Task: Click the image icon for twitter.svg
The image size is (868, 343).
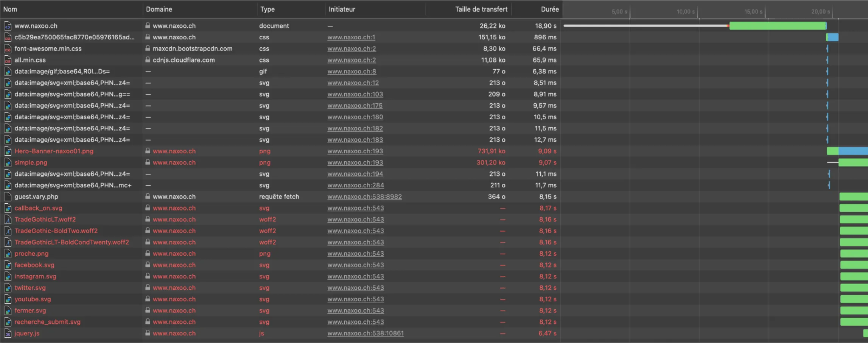Action: (8, 288)
